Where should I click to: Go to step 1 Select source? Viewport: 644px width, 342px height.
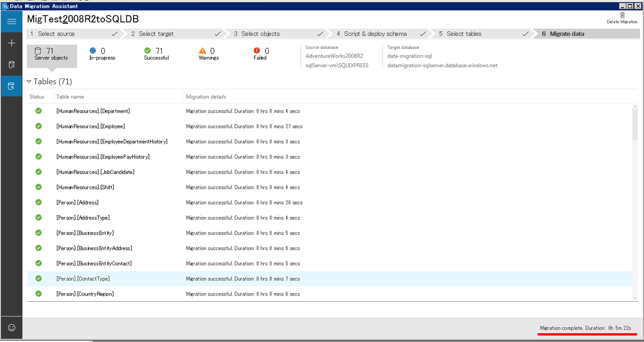point(73,34)
